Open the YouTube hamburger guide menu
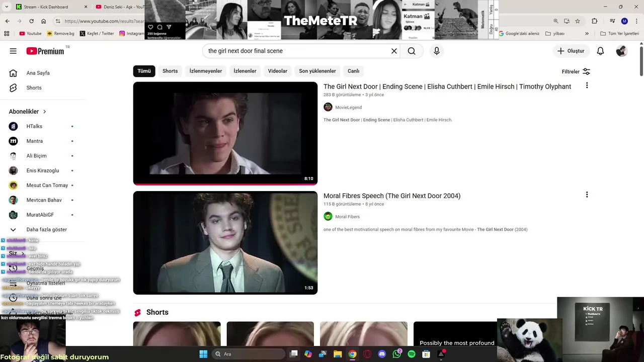The width and height of the screenshot is (644, 362). click(x=13, y=51)
